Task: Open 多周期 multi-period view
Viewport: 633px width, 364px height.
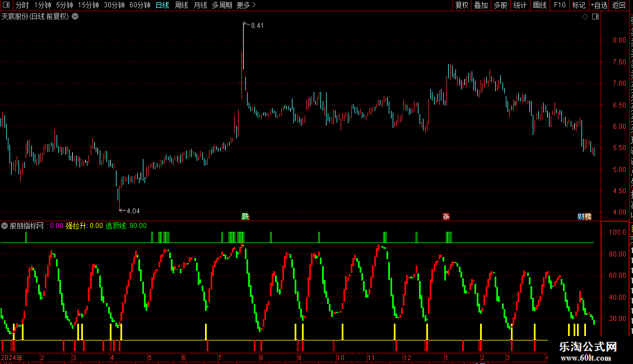Action: [x=222, y=5]
